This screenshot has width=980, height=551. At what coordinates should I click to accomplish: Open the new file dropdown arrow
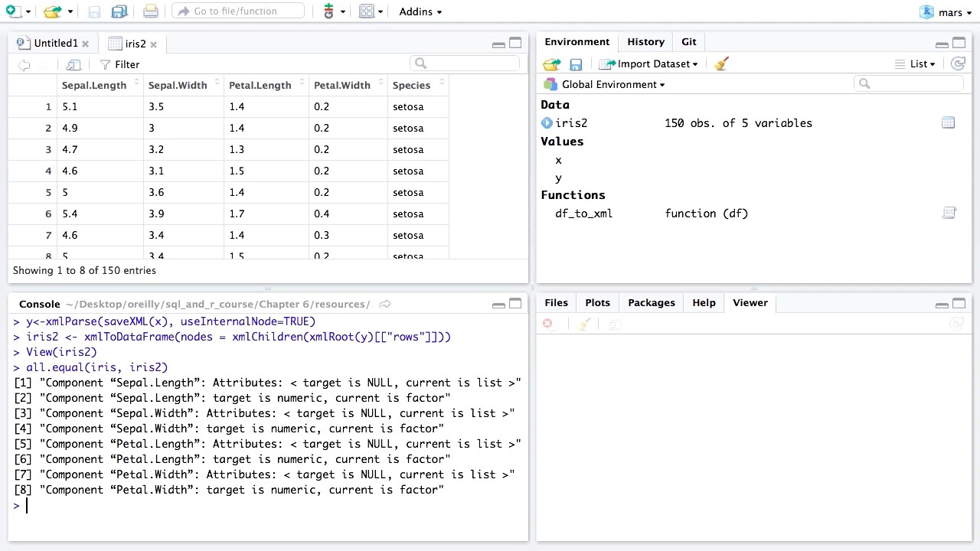point(28,12)
